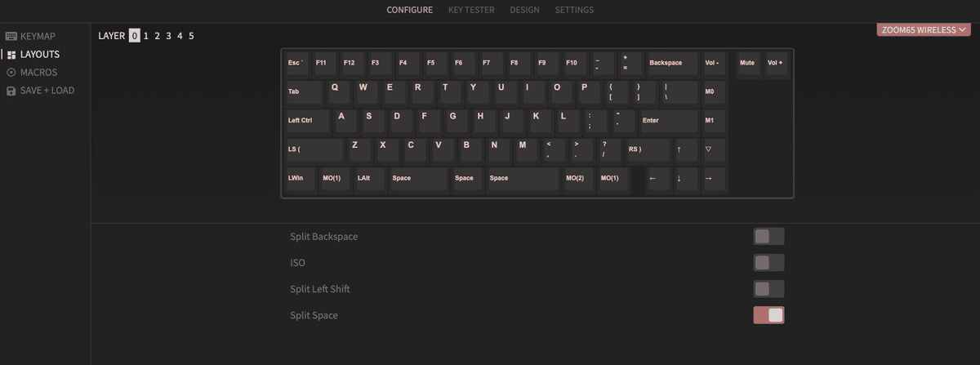
Task: Select the Layouts grid icon
Action: coord(11,54)
